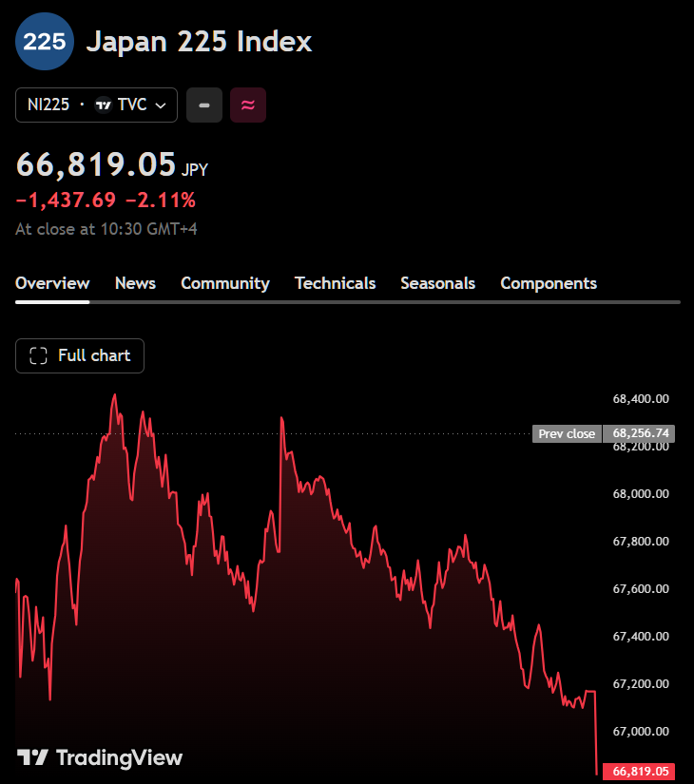
Task: Open the Full chart view
Action: point(80,356)
